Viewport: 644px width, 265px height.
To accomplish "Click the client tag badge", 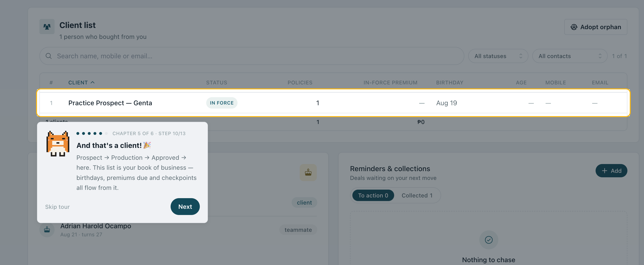I will (x=304, y=202).
